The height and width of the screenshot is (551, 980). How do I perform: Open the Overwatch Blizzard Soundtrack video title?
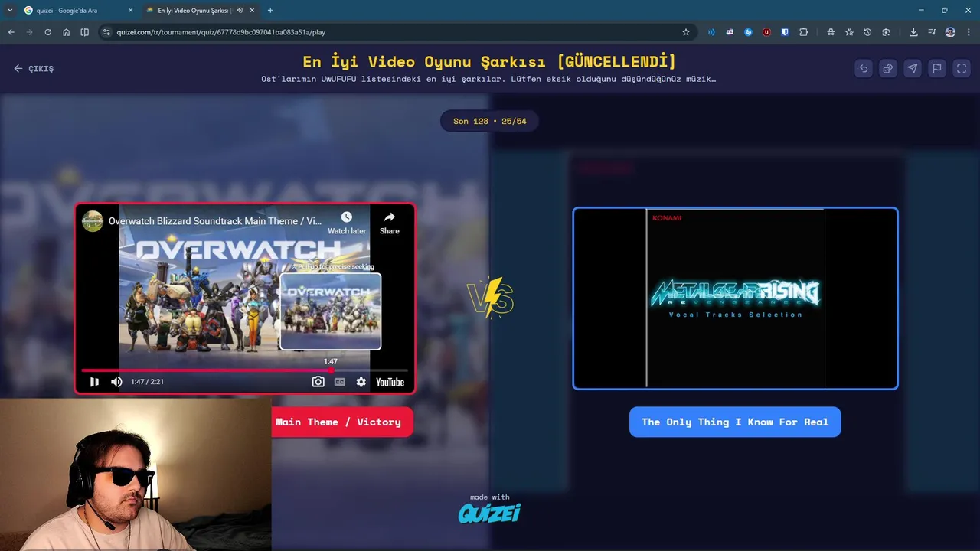click(215, 221)
